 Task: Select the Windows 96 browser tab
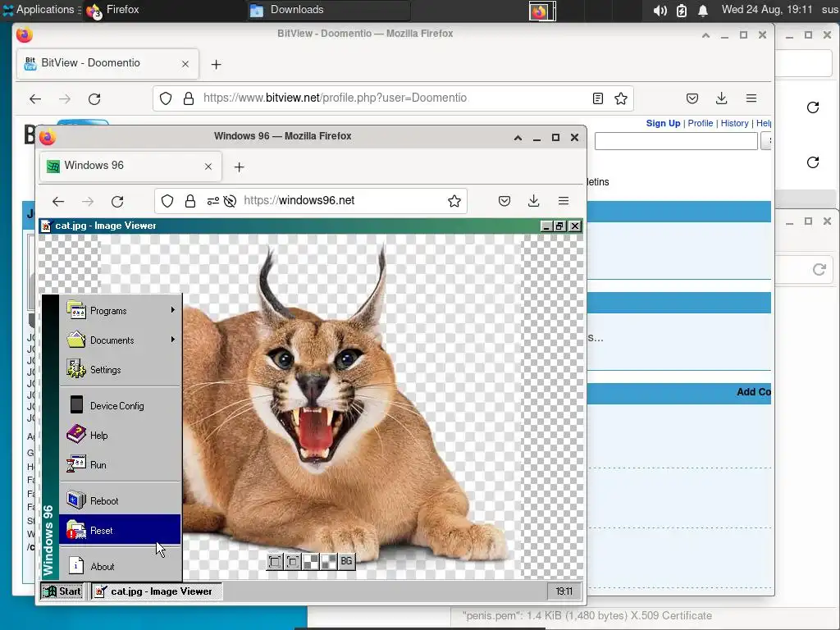click(x=130, y=166)
